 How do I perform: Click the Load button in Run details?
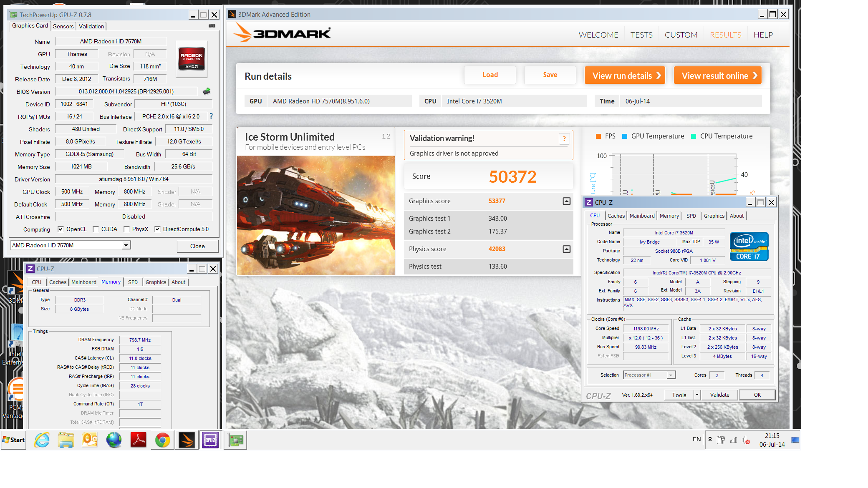490,75
